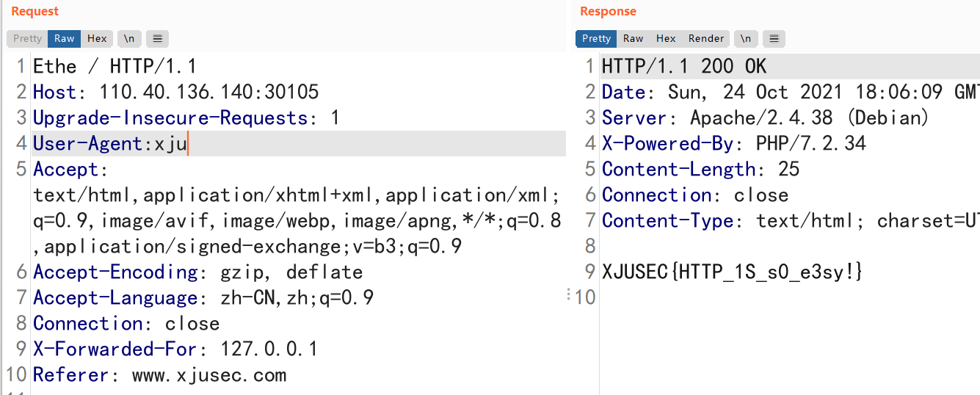Viewport: 980px width, 395px height.
Task: Click the 'HTTP/1.1 200 OK' status line
Action: [683, 67]
